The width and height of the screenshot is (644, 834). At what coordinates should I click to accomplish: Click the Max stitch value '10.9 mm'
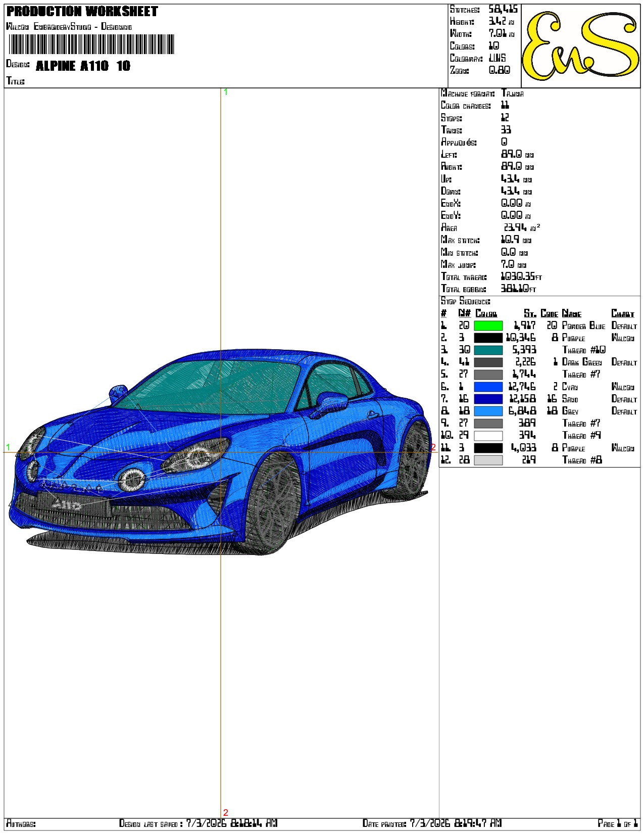tap(516, 240)
